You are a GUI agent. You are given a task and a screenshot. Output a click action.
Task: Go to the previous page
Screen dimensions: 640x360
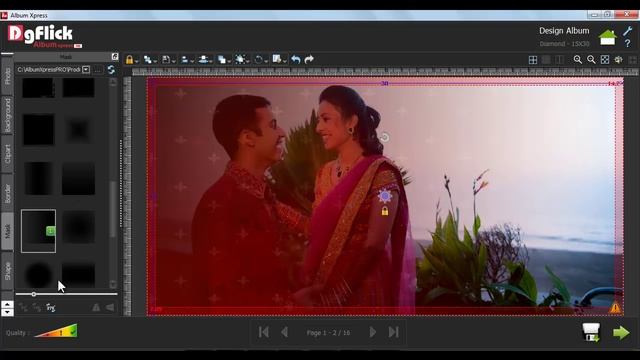[x=284, y=332]
